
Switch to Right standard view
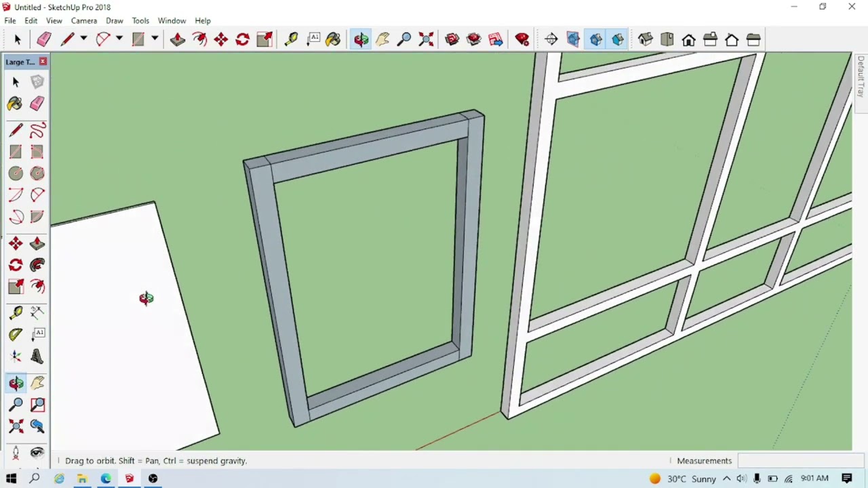pyautogui.click(x=711, y=39)
